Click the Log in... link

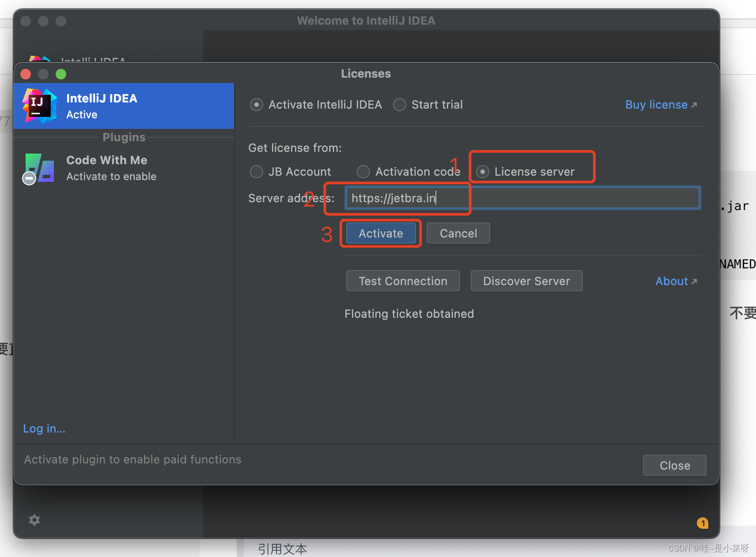pos(44,429)
